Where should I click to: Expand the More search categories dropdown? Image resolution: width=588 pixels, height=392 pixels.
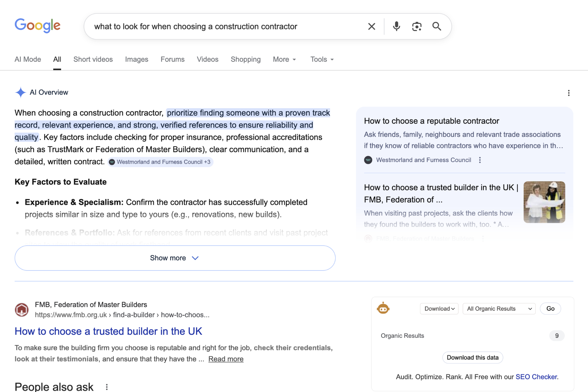[284, 59]
